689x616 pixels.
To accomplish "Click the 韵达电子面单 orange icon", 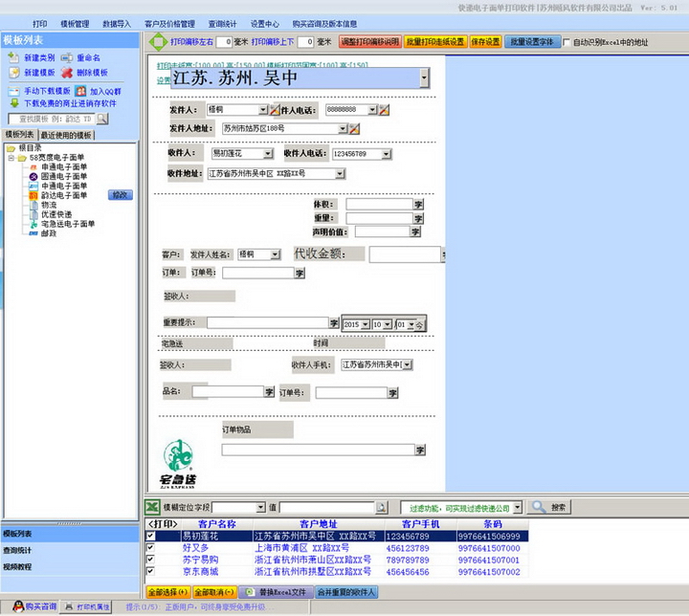I will tap(33, 195).
